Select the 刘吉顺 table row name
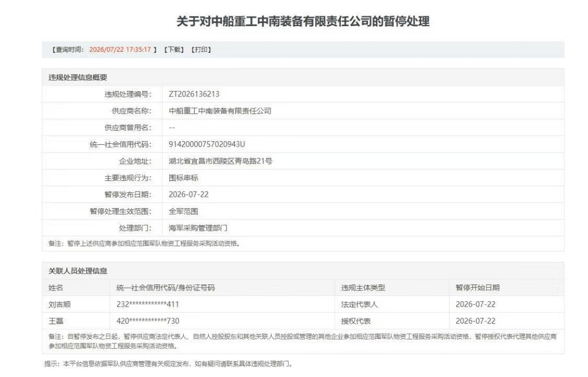 (60, 305)
